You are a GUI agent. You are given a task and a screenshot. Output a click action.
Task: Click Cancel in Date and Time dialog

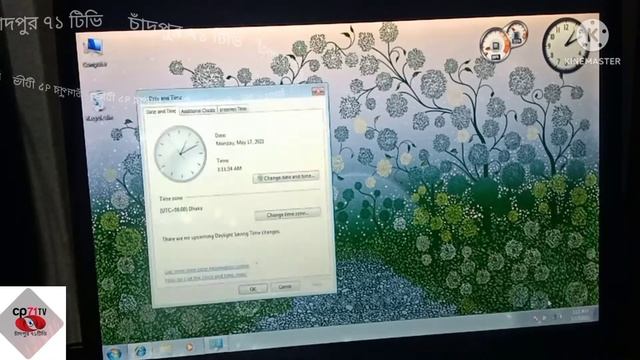285,287
